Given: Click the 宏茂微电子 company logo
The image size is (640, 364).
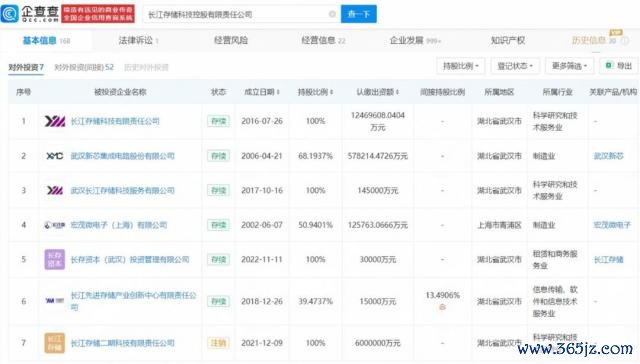Looking at the screenshot, I should [x=55, y=225].
